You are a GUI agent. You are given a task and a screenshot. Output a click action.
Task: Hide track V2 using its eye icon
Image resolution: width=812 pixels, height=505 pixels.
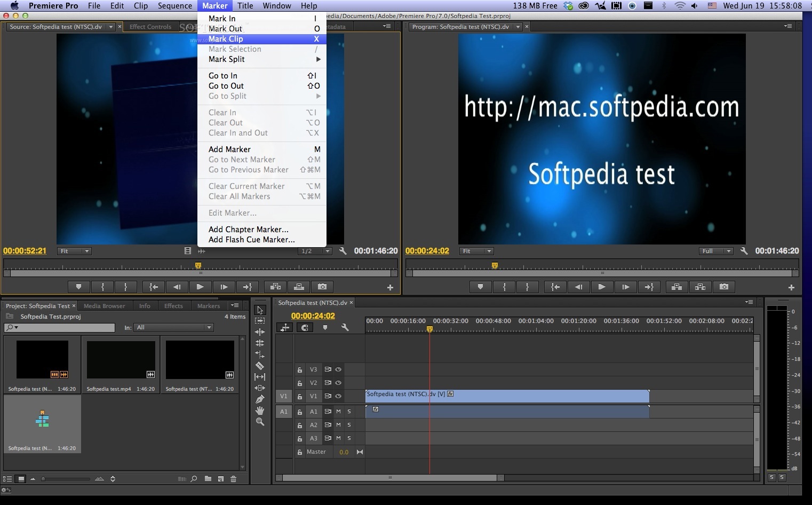pyautogui.click(x=338, y=383)
